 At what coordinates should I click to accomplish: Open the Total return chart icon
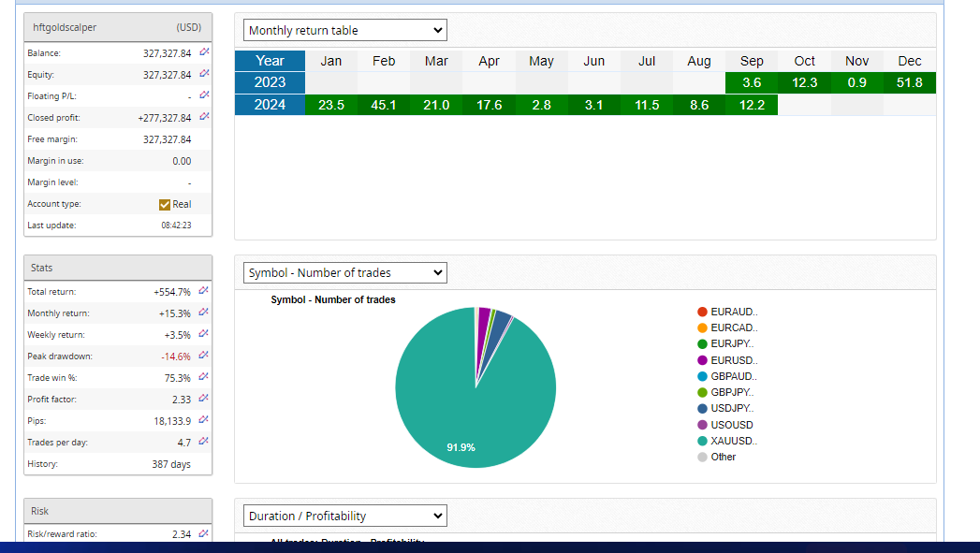(x=204, y=292)
